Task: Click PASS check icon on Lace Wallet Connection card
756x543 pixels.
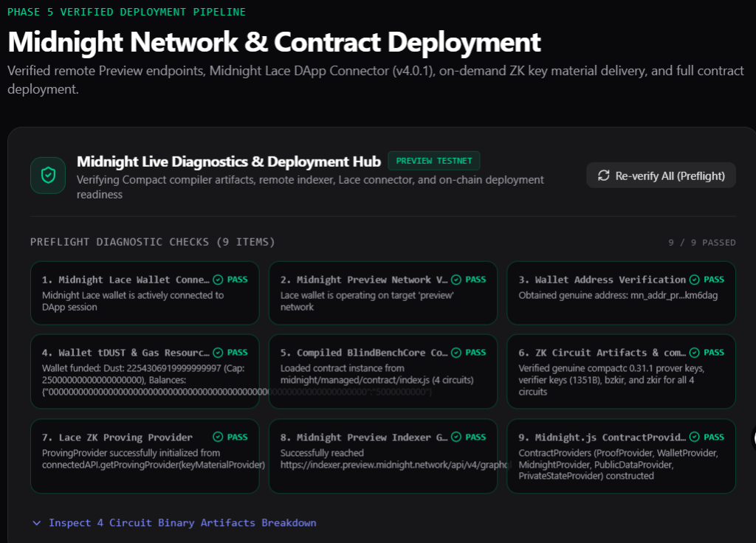Action: coord(218,280)
